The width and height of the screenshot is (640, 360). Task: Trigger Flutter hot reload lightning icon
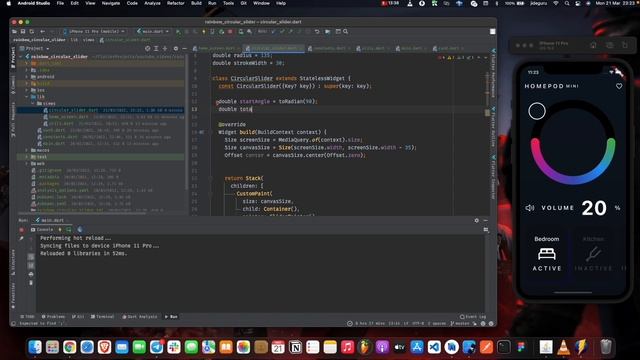tap(204, 31)
